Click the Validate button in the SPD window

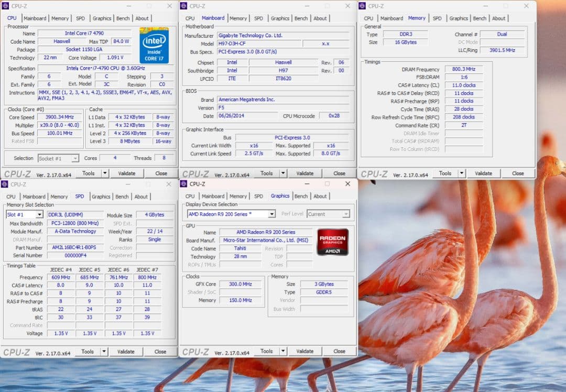pyautogui.click(x=126, y=351)
